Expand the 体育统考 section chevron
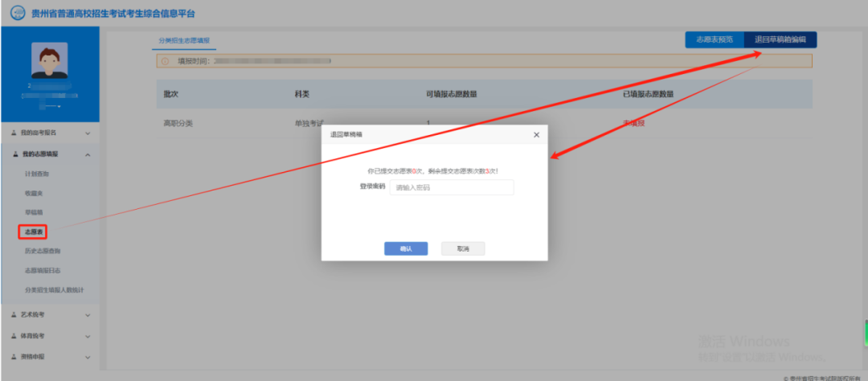The image size is (868, 381). coord(88,335)
